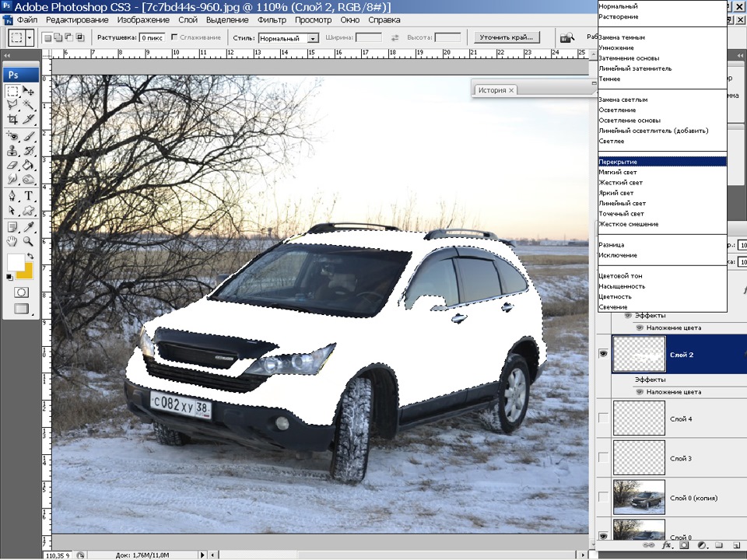Select the Eraser tool
Screen dimensions: 747x560
(12, 166)
